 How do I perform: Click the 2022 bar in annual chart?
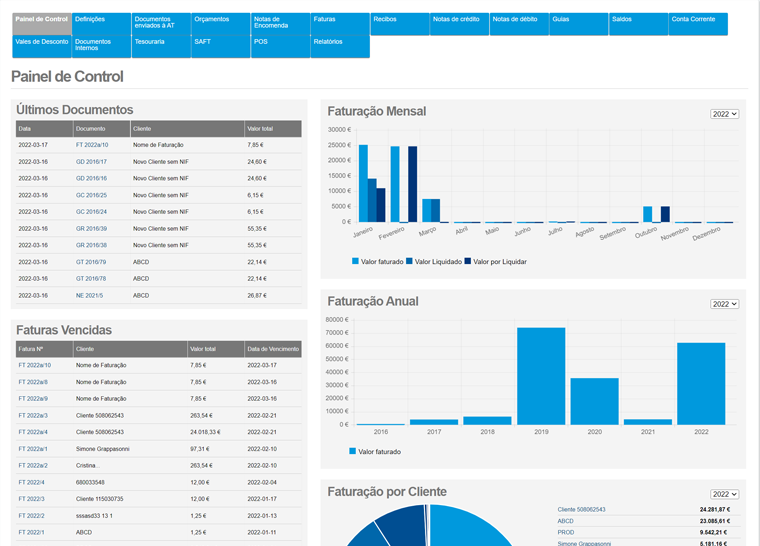[x=701, y=384]
